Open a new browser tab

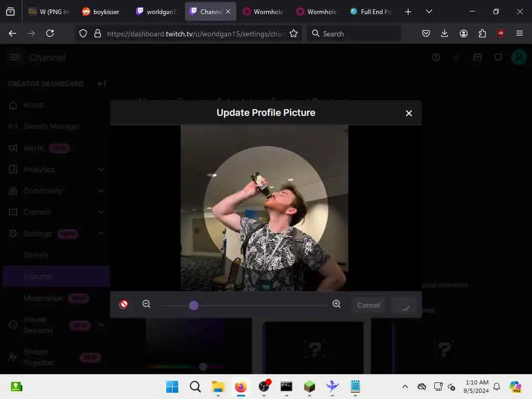[x=408, y=11]
